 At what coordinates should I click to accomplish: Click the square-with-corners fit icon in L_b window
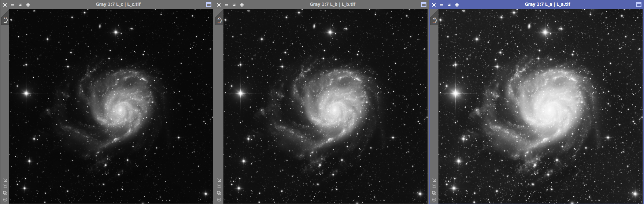[x=219, y=186]
